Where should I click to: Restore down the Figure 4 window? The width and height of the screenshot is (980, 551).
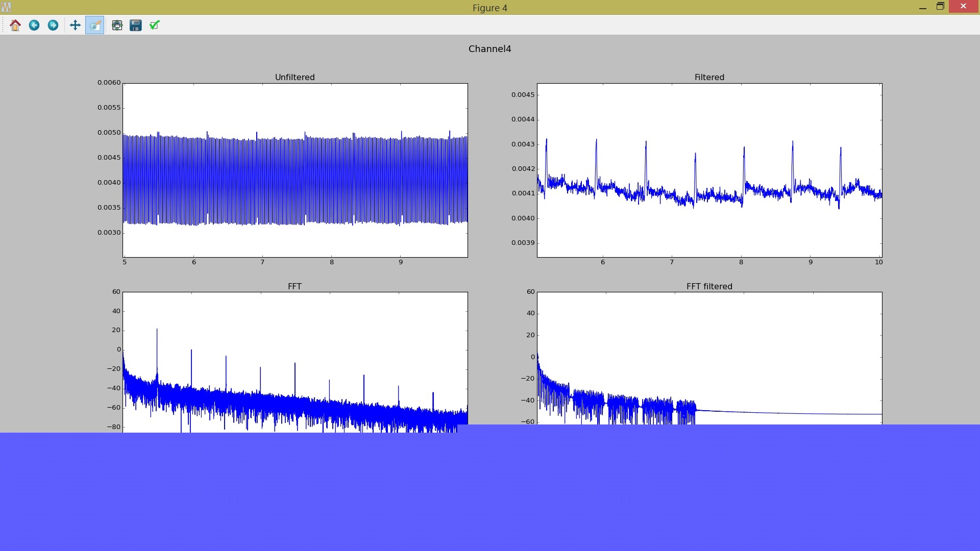pyautogui.click(x=940, y=7)
